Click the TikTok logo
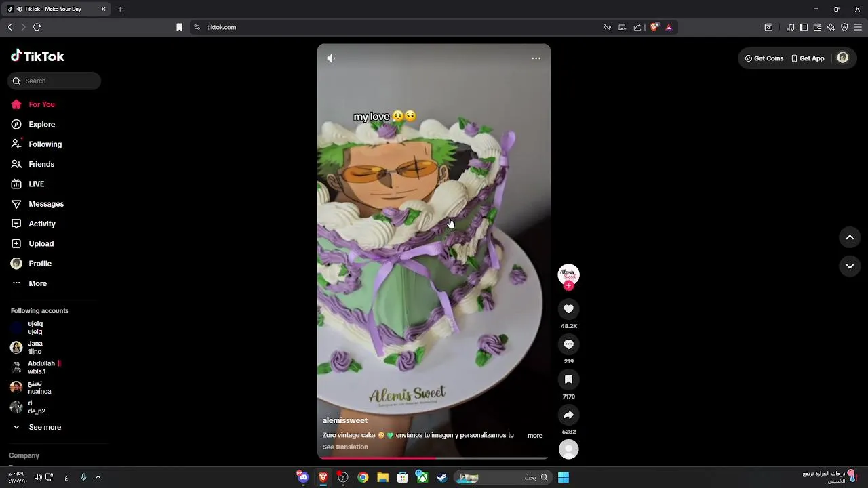Viewport: 868px width, 488px height. pyautogui.click(x=37, y=56)
